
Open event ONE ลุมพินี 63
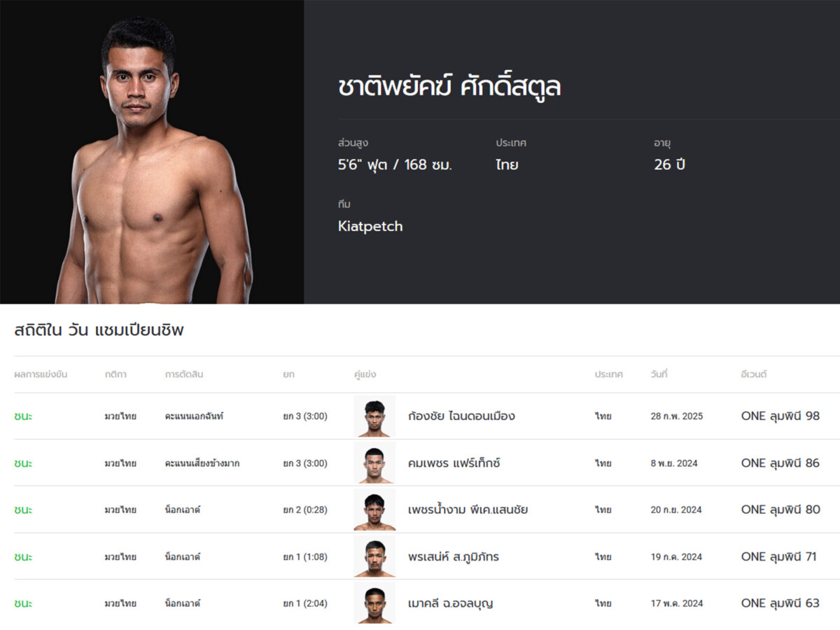point(780,603)
